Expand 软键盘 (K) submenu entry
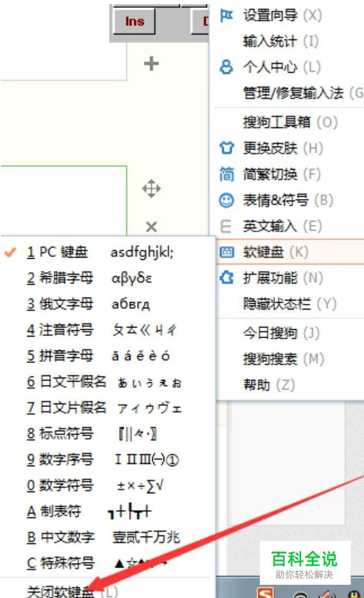 click(290, 252)
